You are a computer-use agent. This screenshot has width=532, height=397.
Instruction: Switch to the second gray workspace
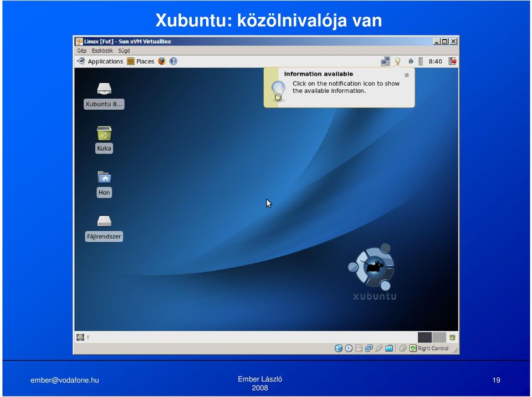439,337
